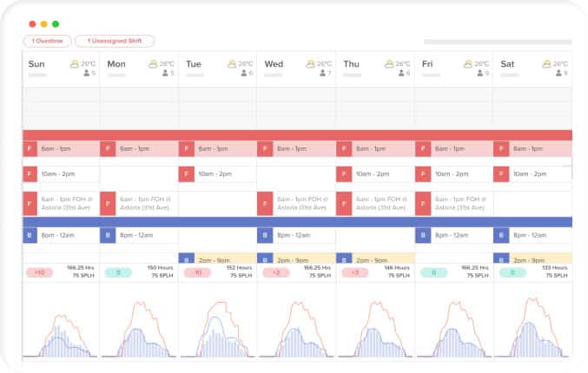Click the Saturday staff count person icon

(558, 73)
